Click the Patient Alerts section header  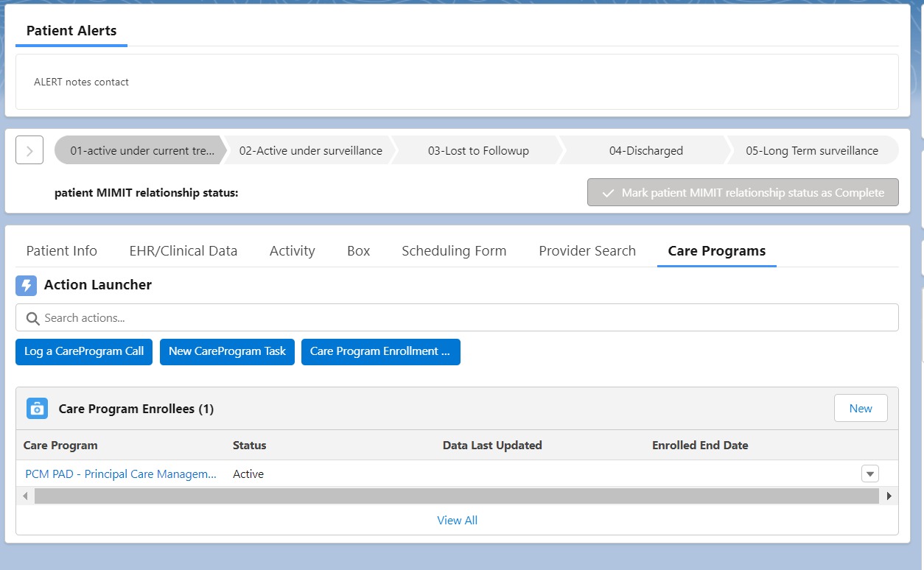(x=71, y=30)
